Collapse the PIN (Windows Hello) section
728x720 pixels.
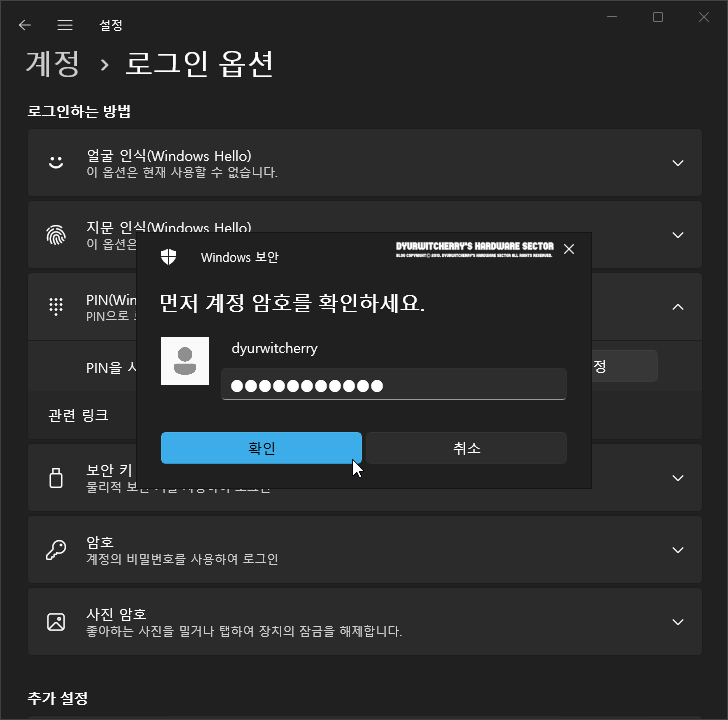point(678,307)
